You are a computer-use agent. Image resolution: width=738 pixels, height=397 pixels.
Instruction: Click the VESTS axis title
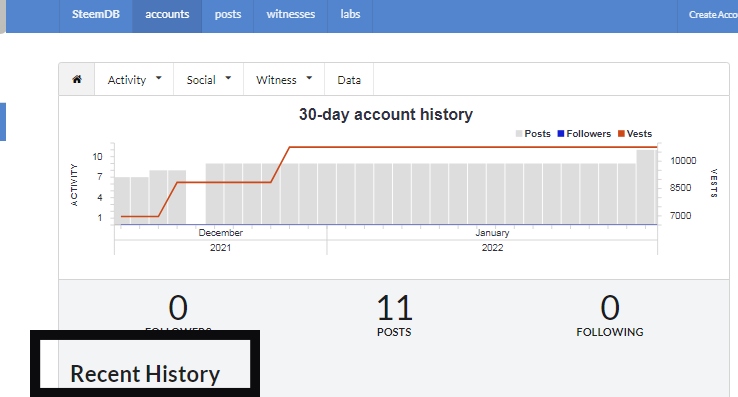pyautogui.click(x=714, y=183)
